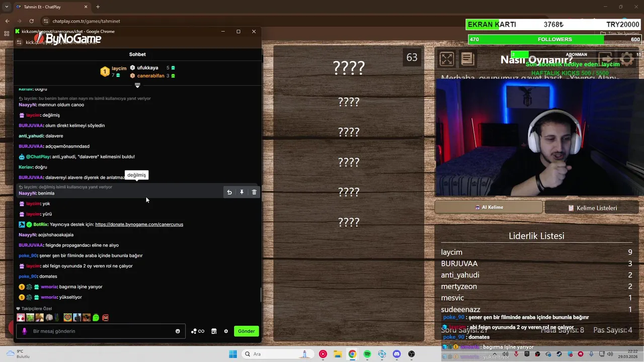644x362 pixels.
Task: Click 'Liderlik Listesi' heading
Action: click(x=536, y=236)
